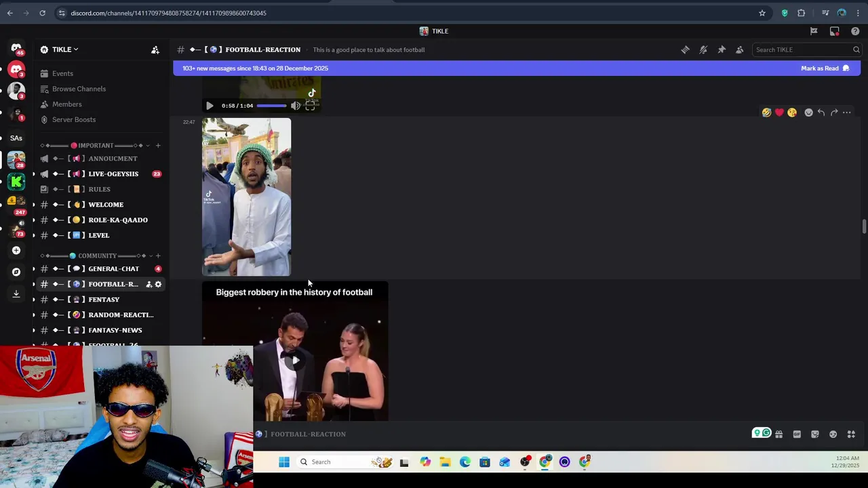Open Discord help question mark icon
The width and height of the screenshot is (868, 488).
855,31
